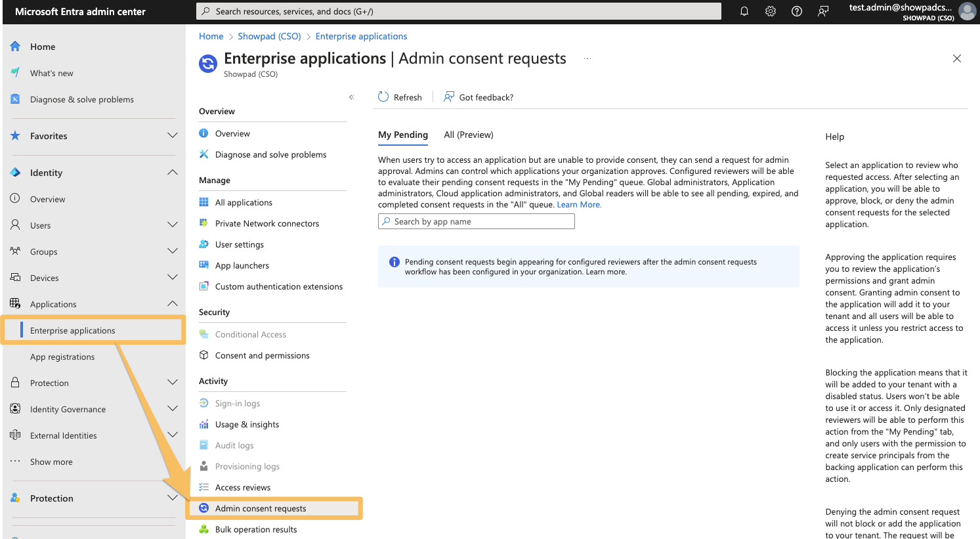
Task: Click the Home breadcrumb link
Action: 211,36
